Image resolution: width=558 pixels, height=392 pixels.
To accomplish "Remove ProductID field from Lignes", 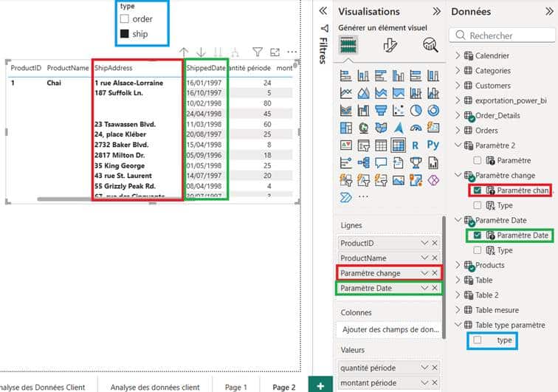I will pyautogui.click(x=435, y=243).
